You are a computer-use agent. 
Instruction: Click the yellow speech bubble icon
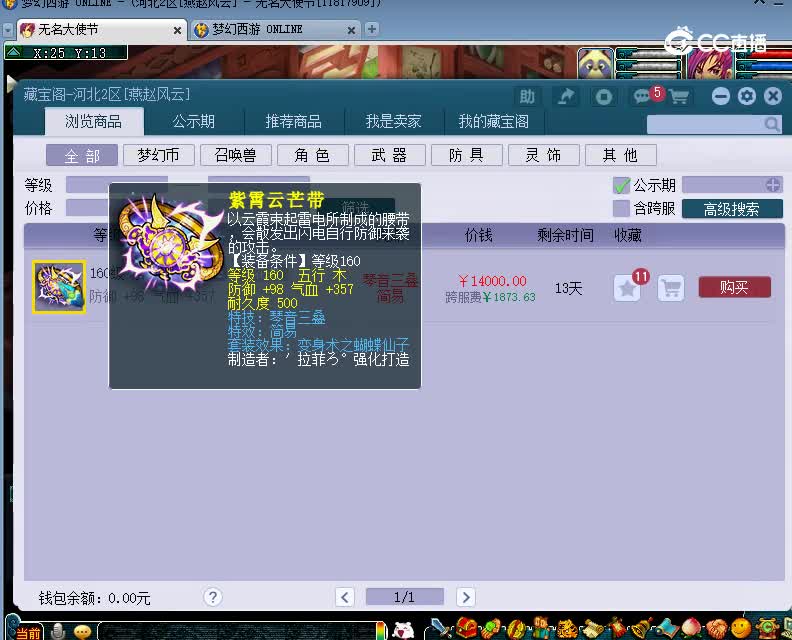[x=82, y=631]
